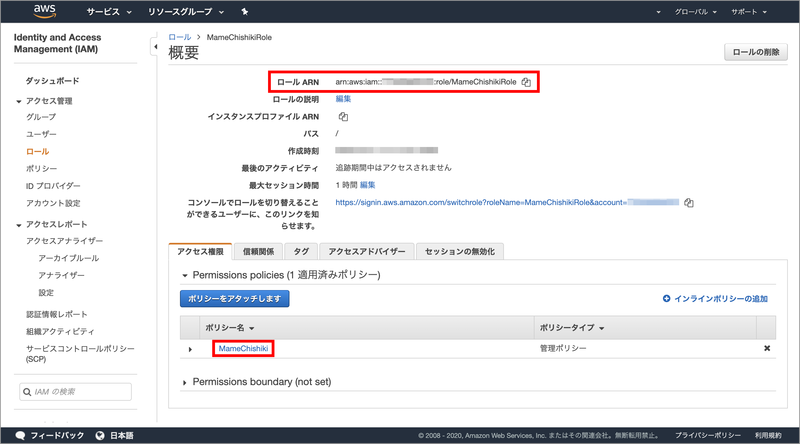
Task: Edit the role description via 編集 link
Action: coord(343,99)
